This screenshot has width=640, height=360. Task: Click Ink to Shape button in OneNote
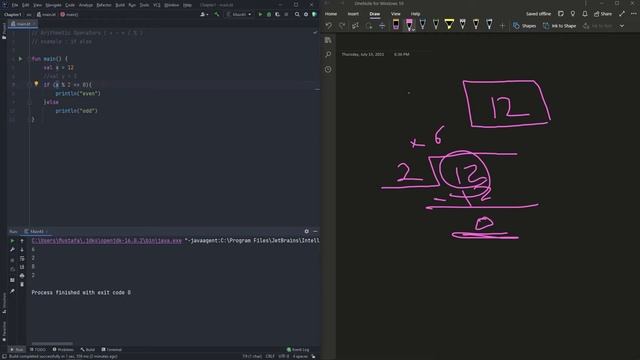coord(560,26)
